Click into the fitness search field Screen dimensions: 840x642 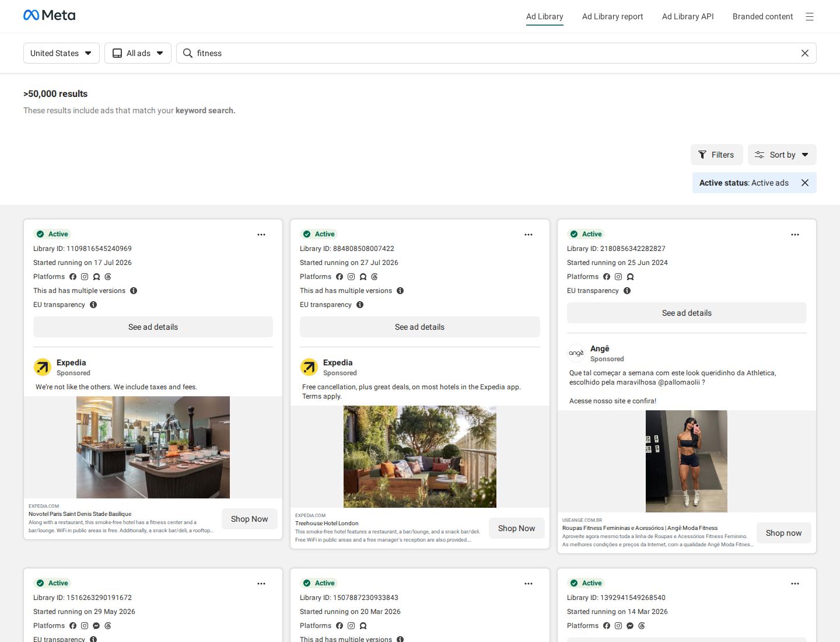tap(496, 53)
